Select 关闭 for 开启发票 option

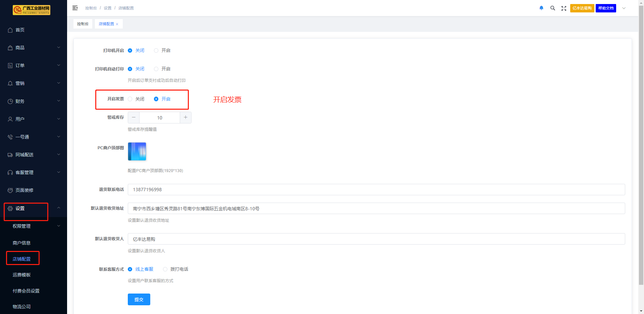coord(130,99)
